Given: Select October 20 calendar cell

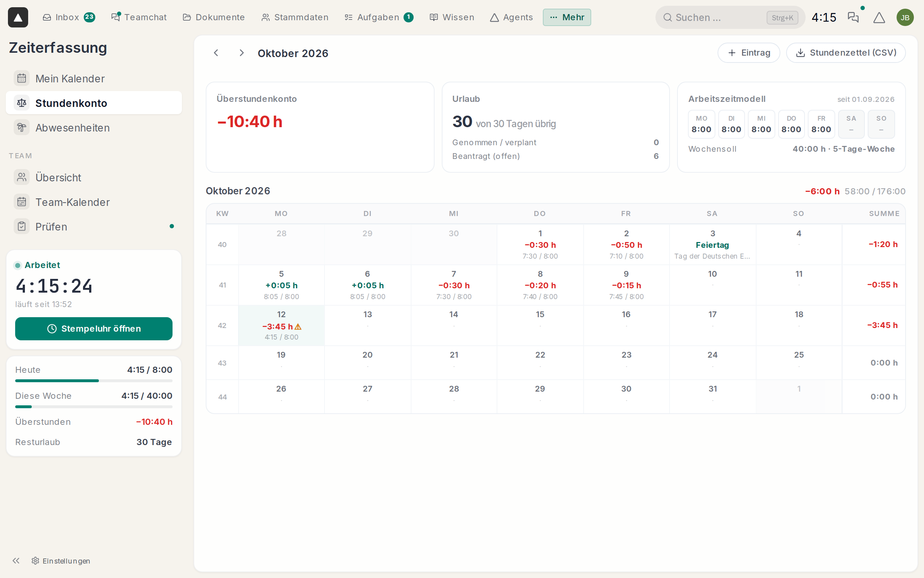Looking at the screenshot, I should (x=367, y=362).
